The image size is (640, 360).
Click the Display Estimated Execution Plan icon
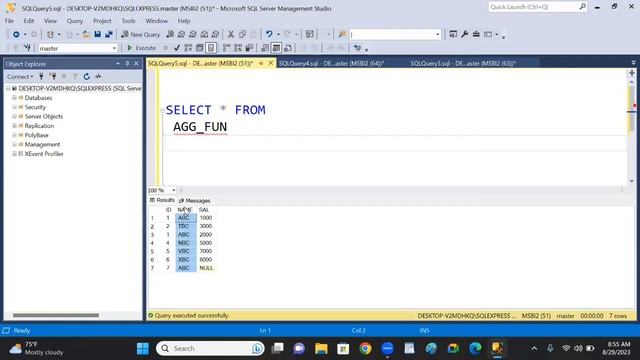point(188,48)
